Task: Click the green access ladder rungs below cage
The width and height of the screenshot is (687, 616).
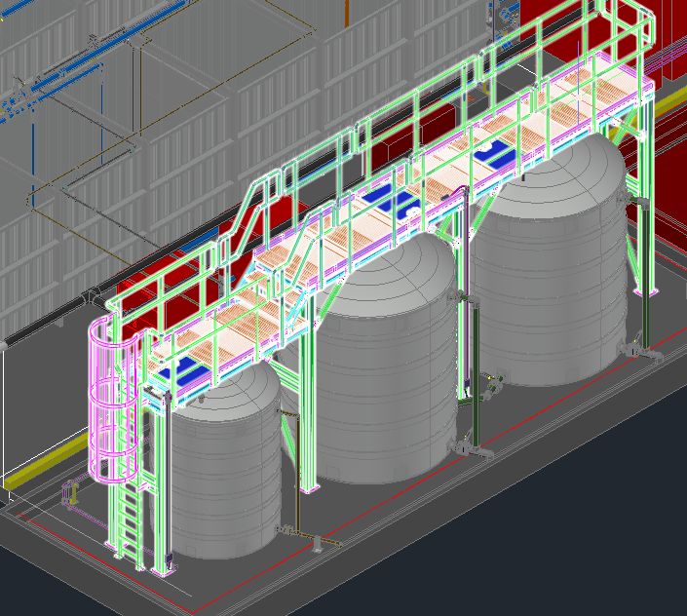Action: pyautogui.click(x=128, y=523)
